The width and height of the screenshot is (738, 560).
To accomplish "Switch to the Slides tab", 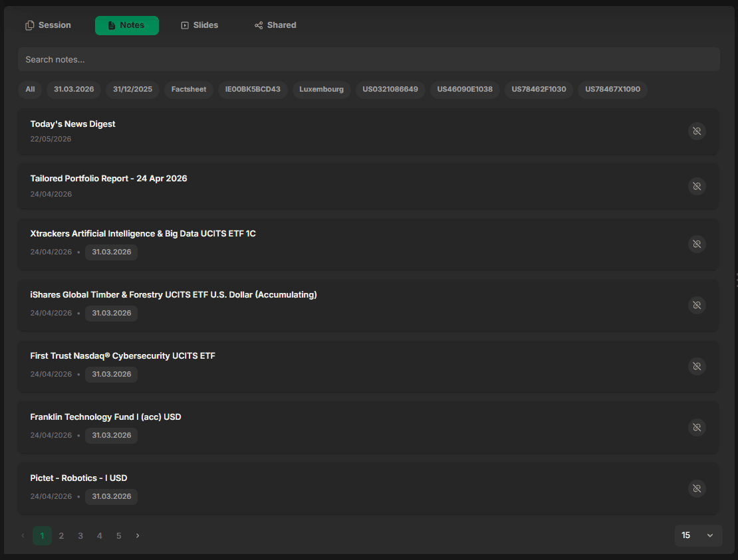I will click(x=200, y=25).
